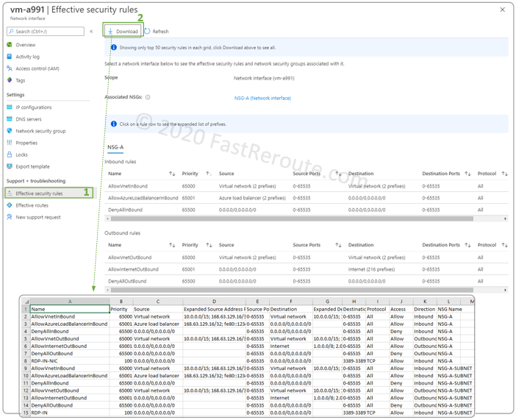
Task: Click the RDP-IN cell in row 15
Action: 70,413
